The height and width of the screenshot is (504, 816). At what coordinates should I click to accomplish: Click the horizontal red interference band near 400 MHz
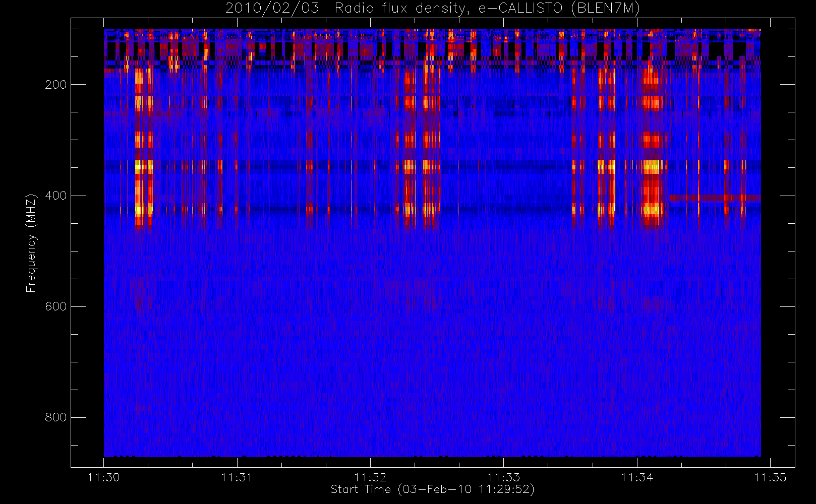coord(715,198)
